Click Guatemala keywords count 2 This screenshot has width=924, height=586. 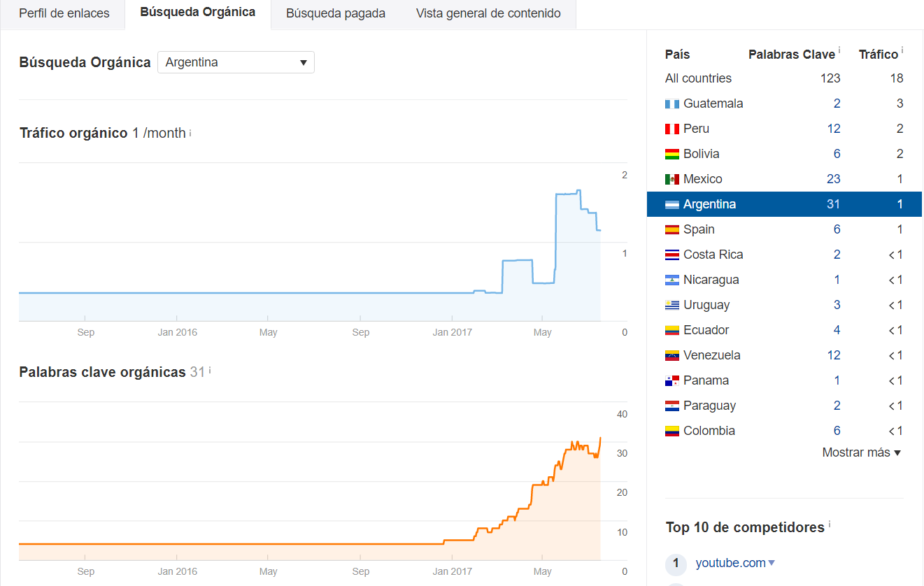[x=837, y=103]
